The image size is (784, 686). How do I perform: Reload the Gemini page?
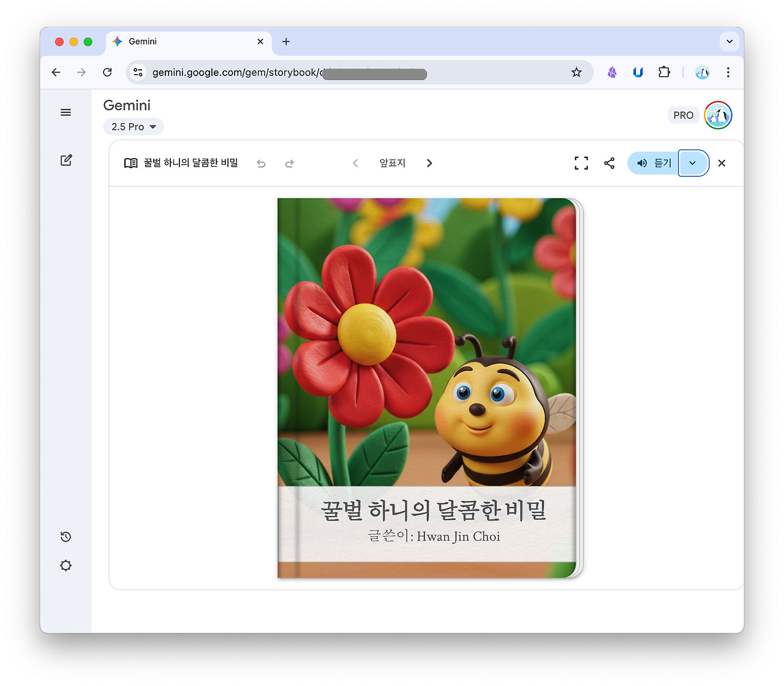[x=107, y=72]
